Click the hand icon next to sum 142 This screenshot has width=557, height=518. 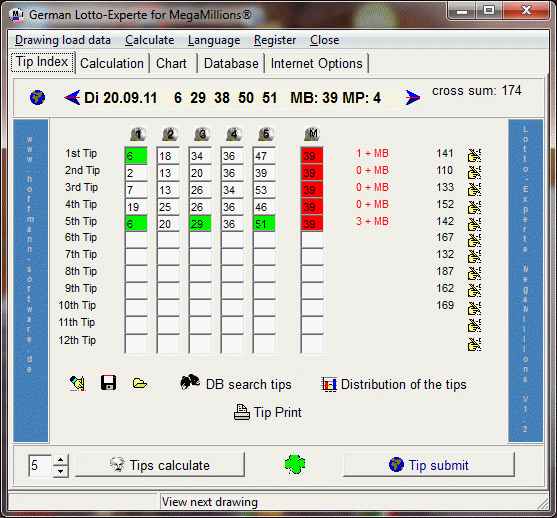click(x=474, y=223)
